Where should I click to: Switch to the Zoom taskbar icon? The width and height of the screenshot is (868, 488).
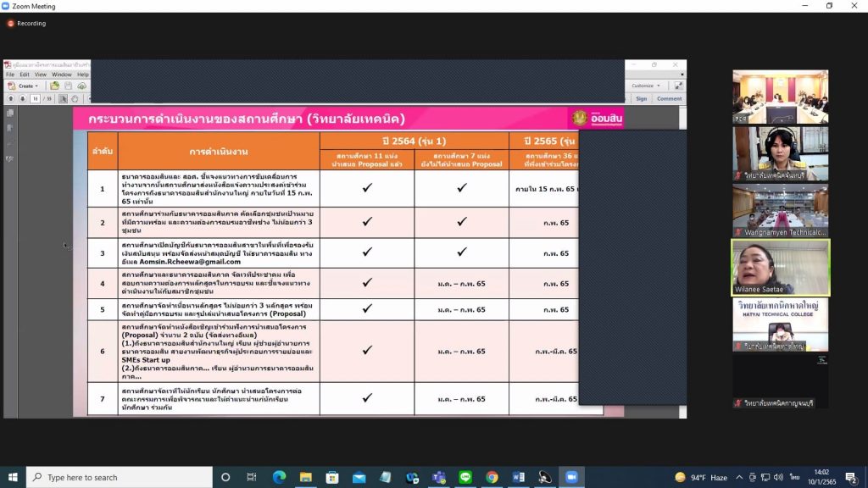click(572, 477)
